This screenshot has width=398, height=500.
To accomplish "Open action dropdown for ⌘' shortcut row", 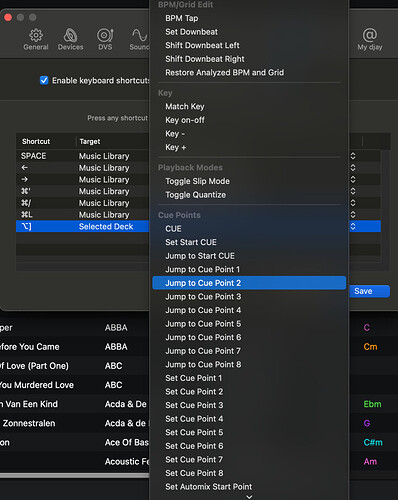I will pyautogui.click(x=353, y=191).
